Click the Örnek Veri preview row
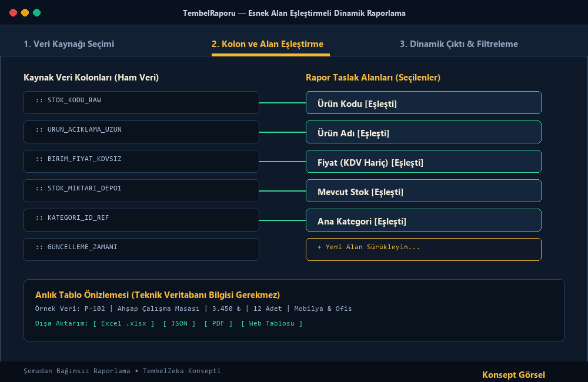The image size is (588, 382). [x=193, y=309]
